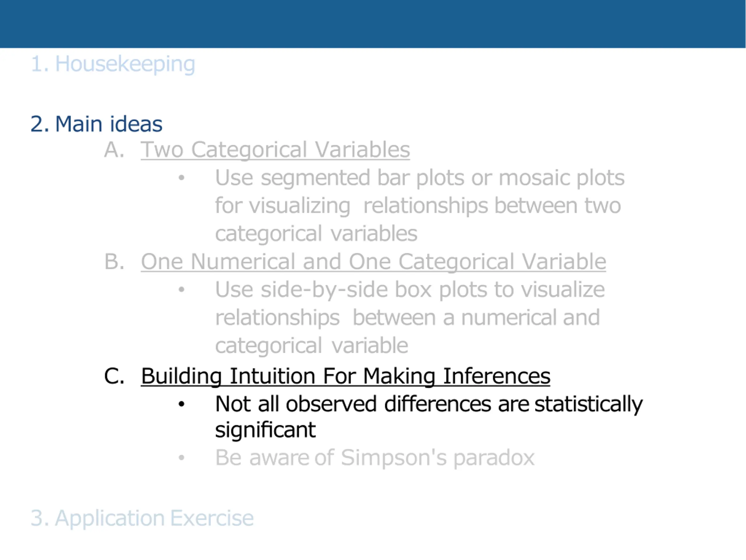
Task: Click the 'Use side-by-side box plots' bullet text
Action: click(410, 317)
